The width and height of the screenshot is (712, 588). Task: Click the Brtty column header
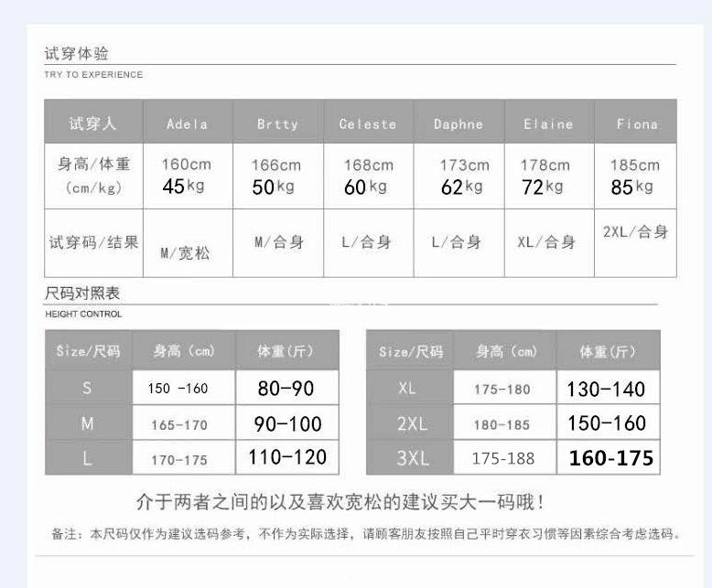[278, 122]
